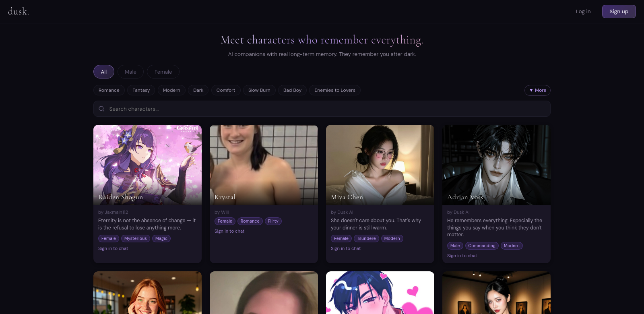644x314 pixels.
Task: Click the Female tag on Krystal's card
Action: (x=225, y=221)
